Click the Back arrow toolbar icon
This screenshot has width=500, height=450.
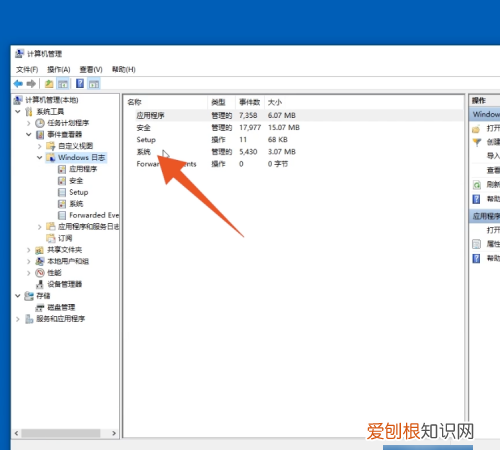coord(18,84)
